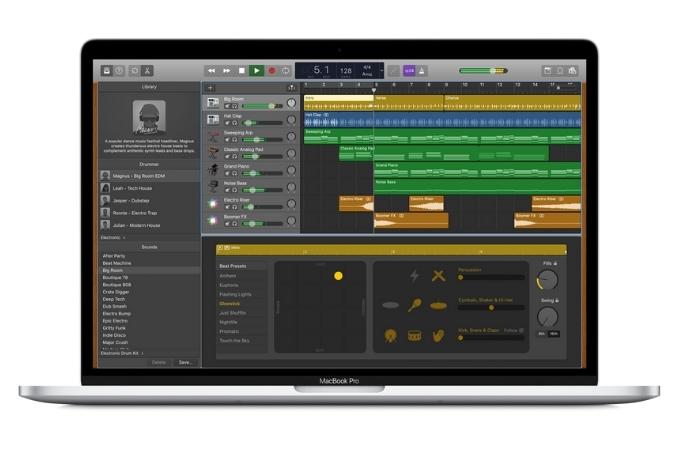Select drummer Jasper - Dubstep

149,201
